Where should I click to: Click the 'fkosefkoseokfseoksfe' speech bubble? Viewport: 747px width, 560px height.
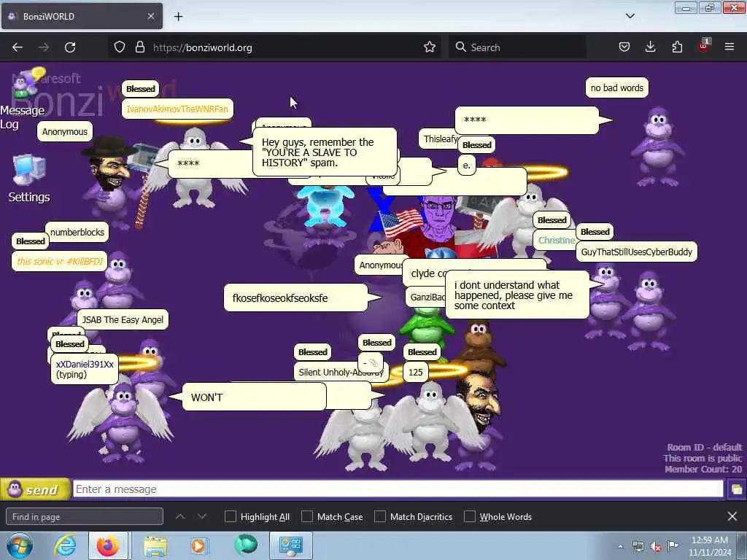295,297
